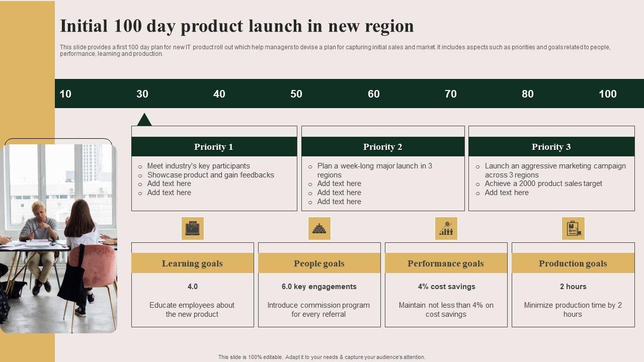
Task: Click the first 'Add text here' in Priority 1
Action: coord(169,184)
